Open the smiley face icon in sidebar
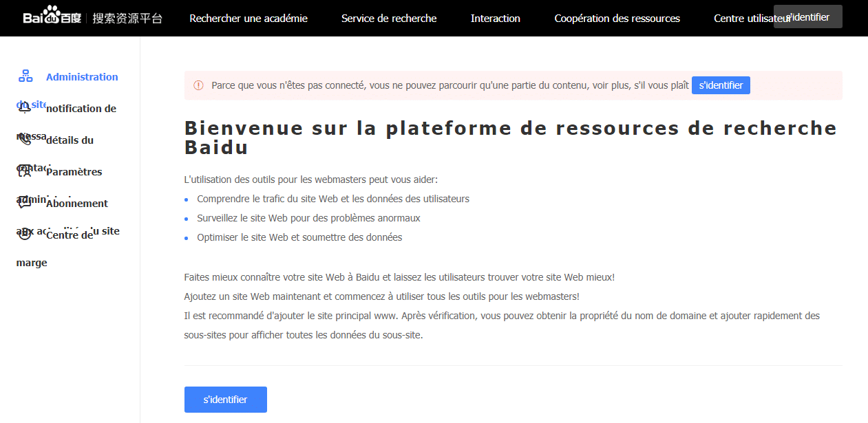868x423 pixels. [x=25, y=235]
